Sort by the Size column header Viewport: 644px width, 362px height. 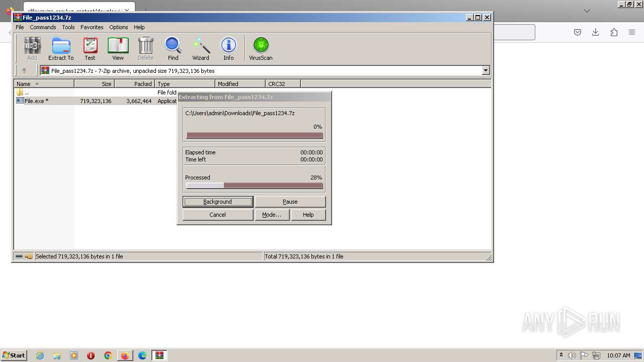click(94, 84)
